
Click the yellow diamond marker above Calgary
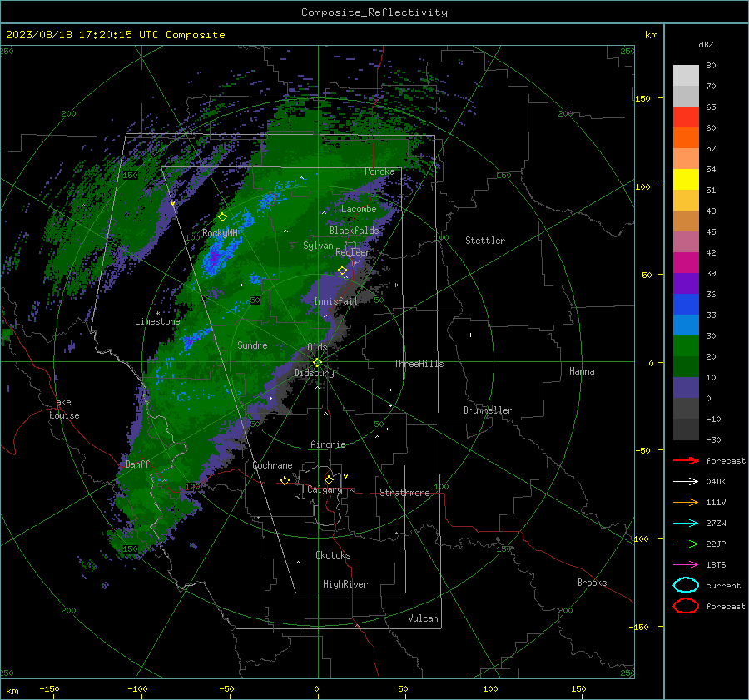(x=329, y=479)
